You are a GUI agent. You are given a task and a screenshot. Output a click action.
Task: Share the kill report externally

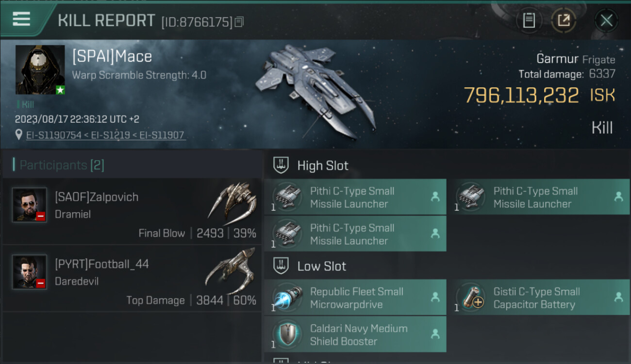coord(564,20)
